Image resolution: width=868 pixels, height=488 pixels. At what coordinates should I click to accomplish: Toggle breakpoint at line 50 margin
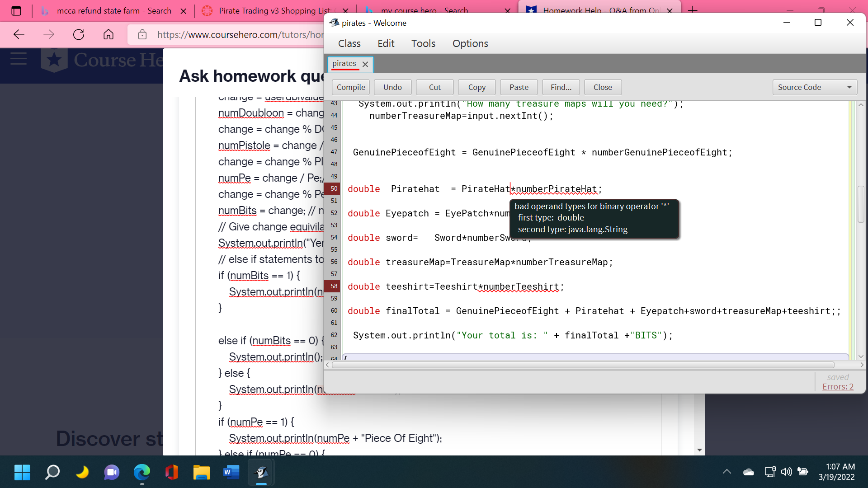tap(334, 189)
